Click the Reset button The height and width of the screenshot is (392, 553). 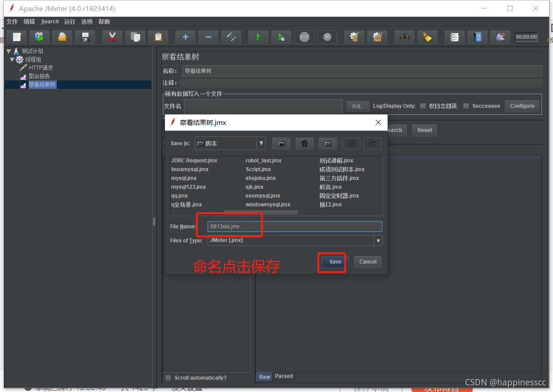[425, 130]
